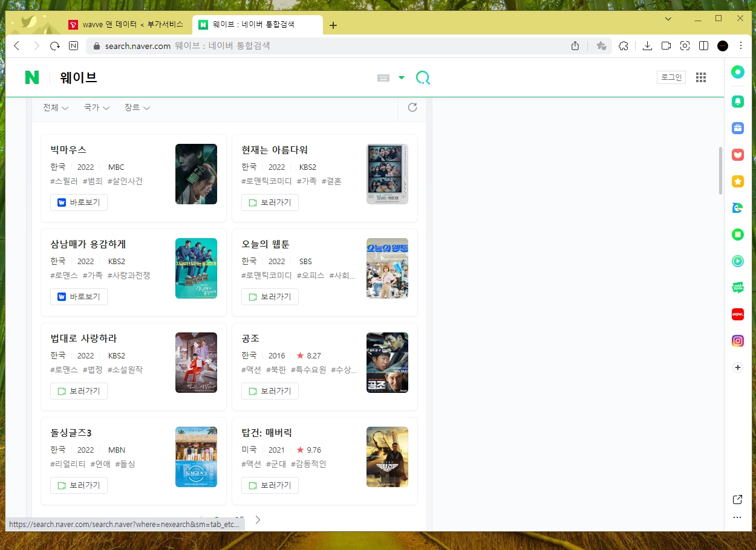Image resolution: width=756 pixels, height=550 pixels.
Task: Click the sidebar pop-out arrow icon
Action: point(737,499)
